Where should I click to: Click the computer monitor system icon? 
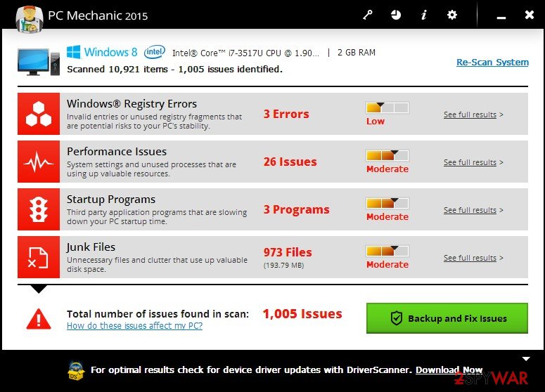coord(39,62)
